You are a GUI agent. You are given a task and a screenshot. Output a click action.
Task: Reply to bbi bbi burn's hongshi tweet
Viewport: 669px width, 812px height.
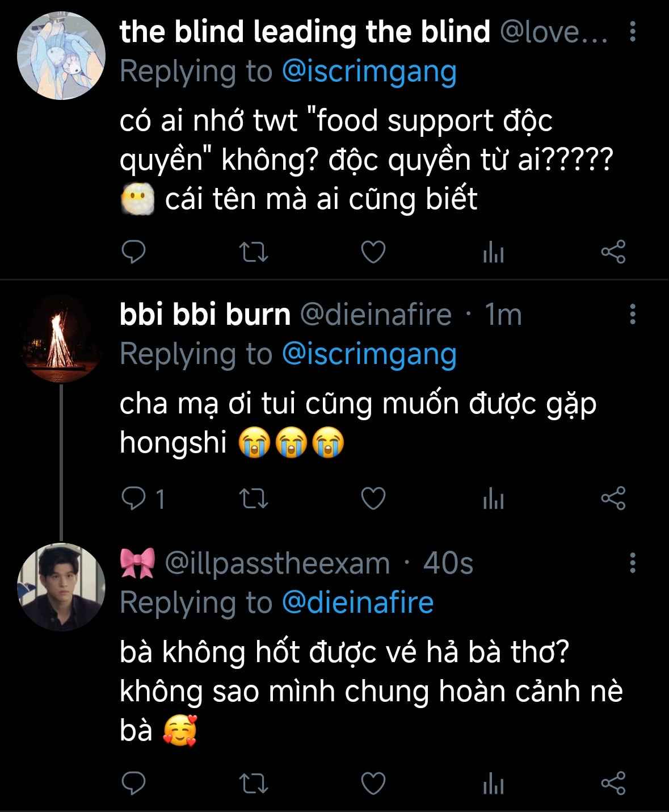[x=134, y=499]
